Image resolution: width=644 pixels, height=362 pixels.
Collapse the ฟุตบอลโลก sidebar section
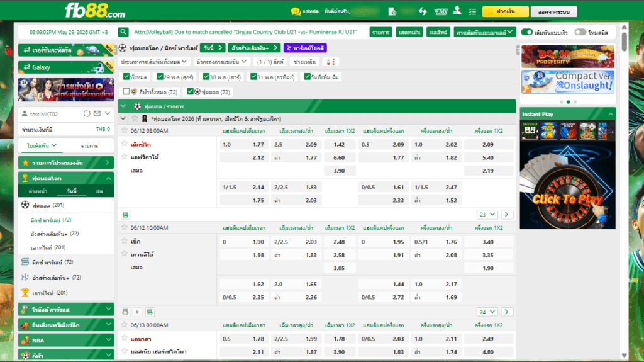tap(66, 178)
